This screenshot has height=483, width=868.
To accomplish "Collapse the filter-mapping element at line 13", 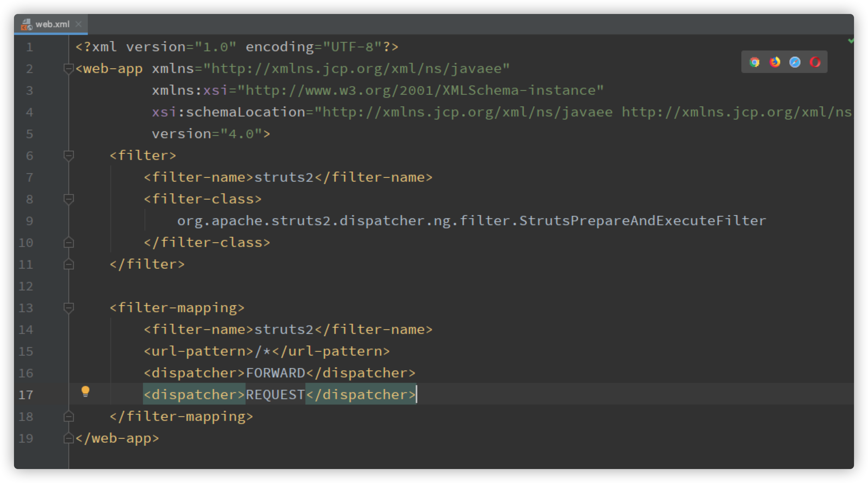I will click(68, 308).
